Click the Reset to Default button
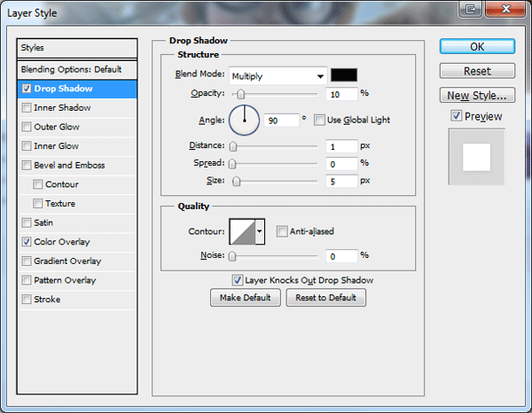Screen dimensions: 532x413 pos(325,298)
